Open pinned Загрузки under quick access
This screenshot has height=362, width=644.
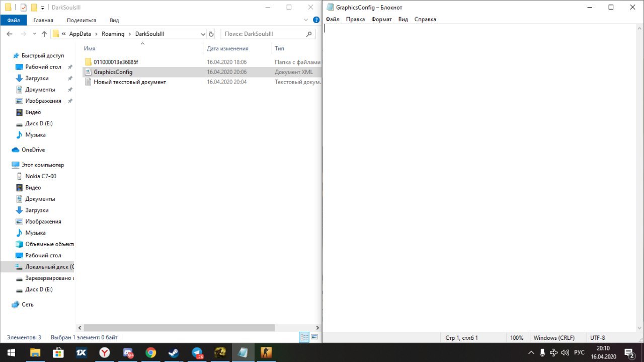tap(37, 78)
